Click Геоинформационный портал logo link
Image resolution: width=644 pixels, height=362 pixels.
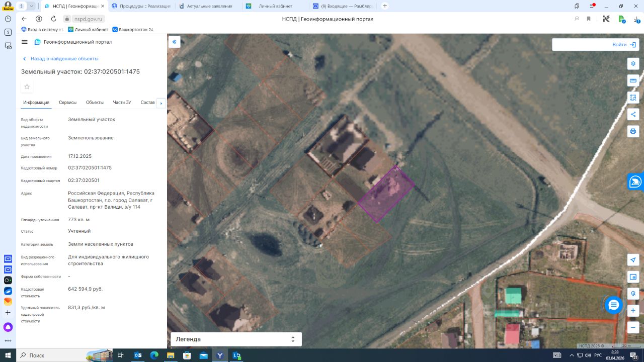pos(73,42)
